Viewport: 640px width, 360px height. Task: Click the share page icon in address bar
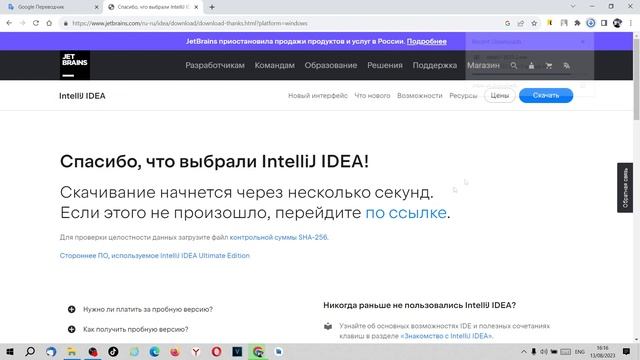pos(520,23)
